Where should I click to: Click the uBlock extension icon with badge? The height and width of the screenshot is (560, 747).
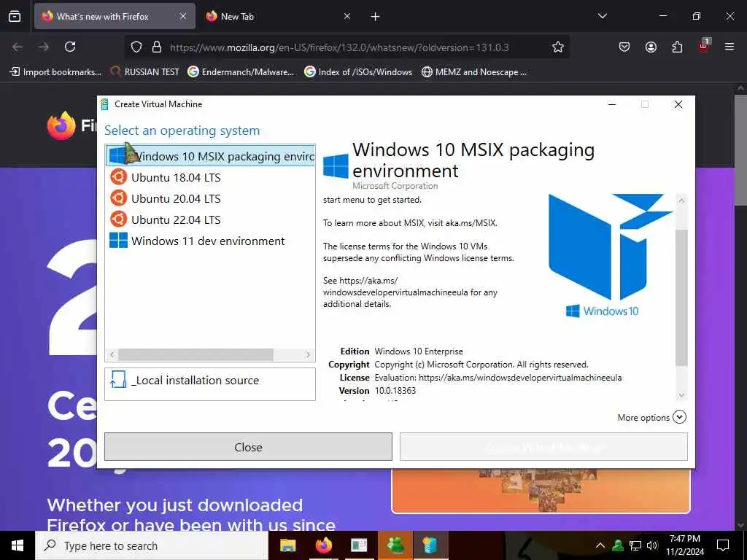pyautogui.click(x=704, y=46)
